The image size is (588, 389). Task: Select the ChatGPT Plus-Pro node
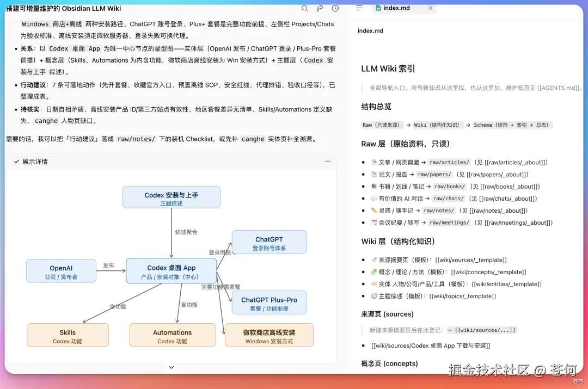(x=269, y=303)
